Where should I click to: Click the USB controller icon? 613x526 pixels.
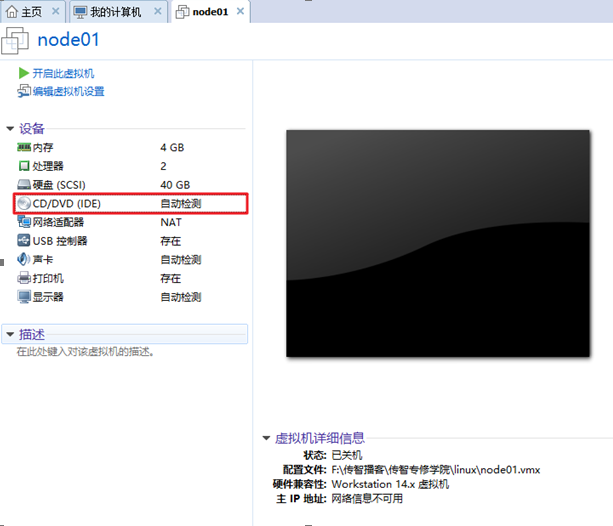coord(24,241)
